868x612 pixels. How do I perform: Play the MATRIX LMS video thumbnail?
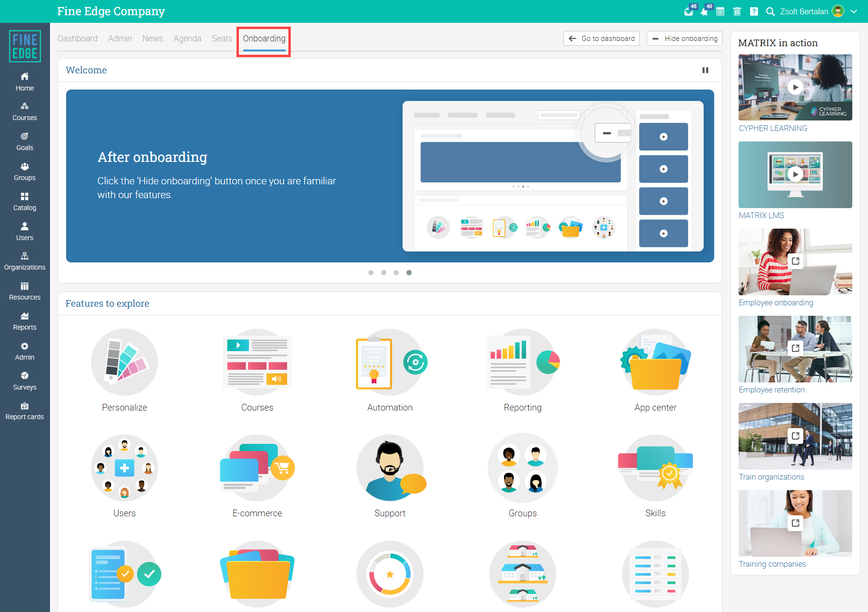795,174
